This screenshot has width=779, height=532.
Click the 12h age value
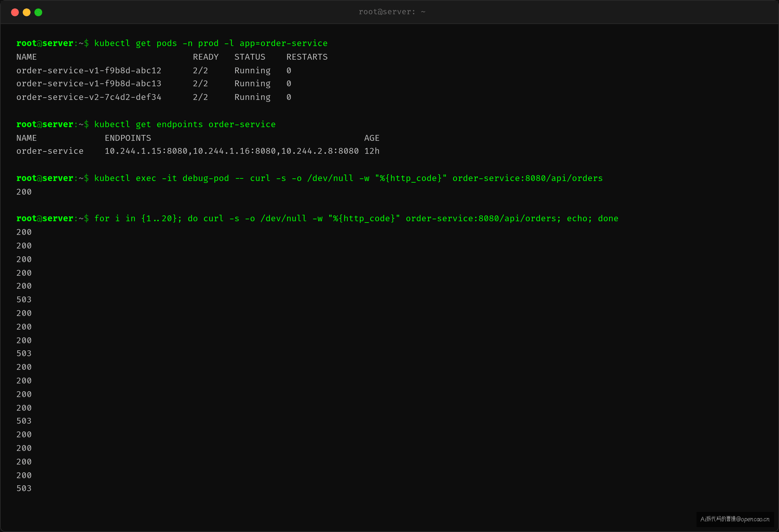[x=372, y=151]
